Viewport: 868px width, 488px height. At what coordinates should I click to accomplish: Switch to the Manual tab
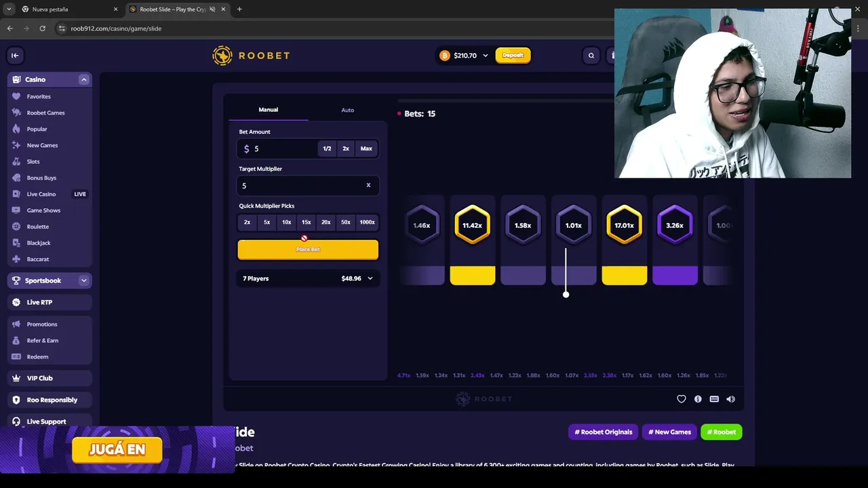coord(269,110)
